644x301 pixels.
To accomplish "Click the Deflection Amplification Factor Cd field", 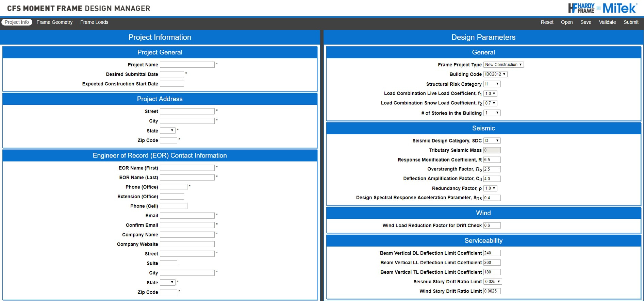I will click(x=492, y=179).
